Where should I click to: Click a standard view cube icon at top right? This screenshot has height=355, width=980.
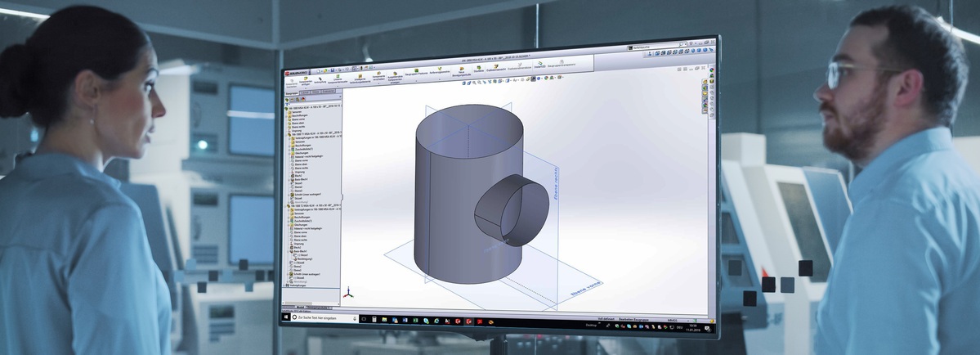(657, 53)
